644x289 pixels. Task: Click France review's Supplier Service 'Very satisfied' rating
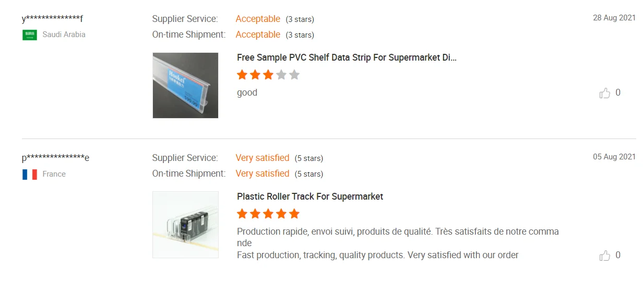[x=262, y=158]
